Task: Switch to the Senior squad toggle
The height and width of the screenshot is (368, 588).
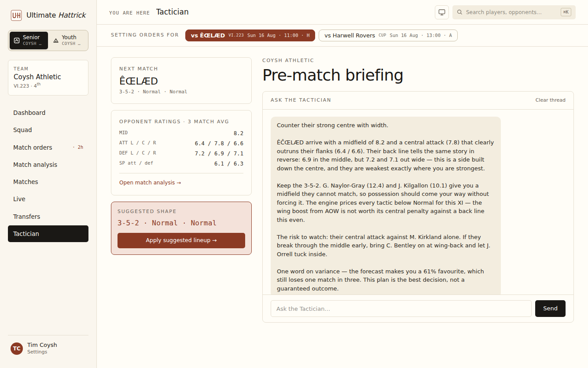Action: pos(29,40)
